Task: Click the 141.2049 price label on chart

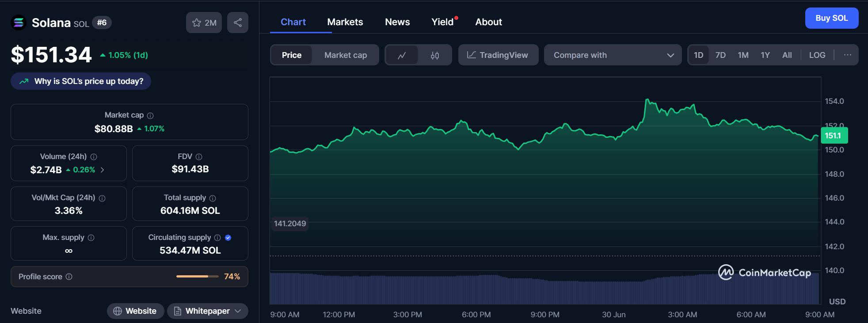Action: tap(290, 224)
